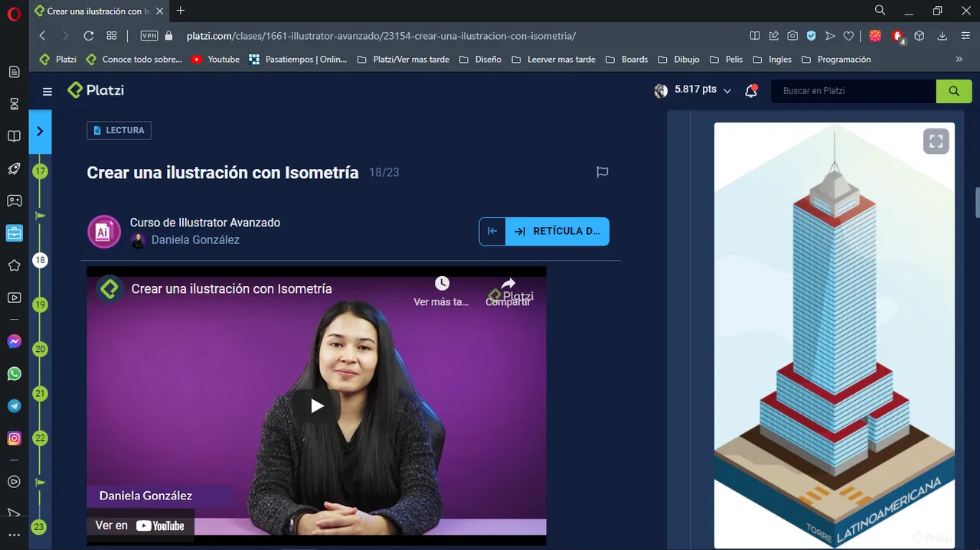Viewport: 980px width, 550px height.
Task: Open the Pasatiempos Online bookmark
Action: (x=298, y=59)
